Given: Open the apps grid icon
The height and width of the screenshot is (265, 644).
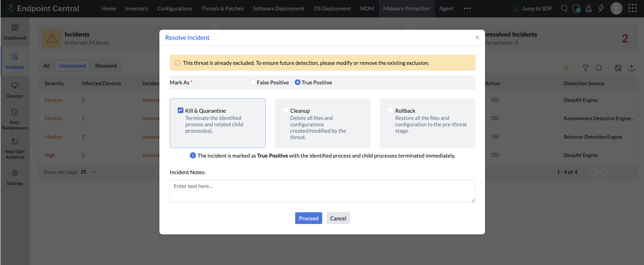Looking at the screenshot, I should click(x=633, y=8).
